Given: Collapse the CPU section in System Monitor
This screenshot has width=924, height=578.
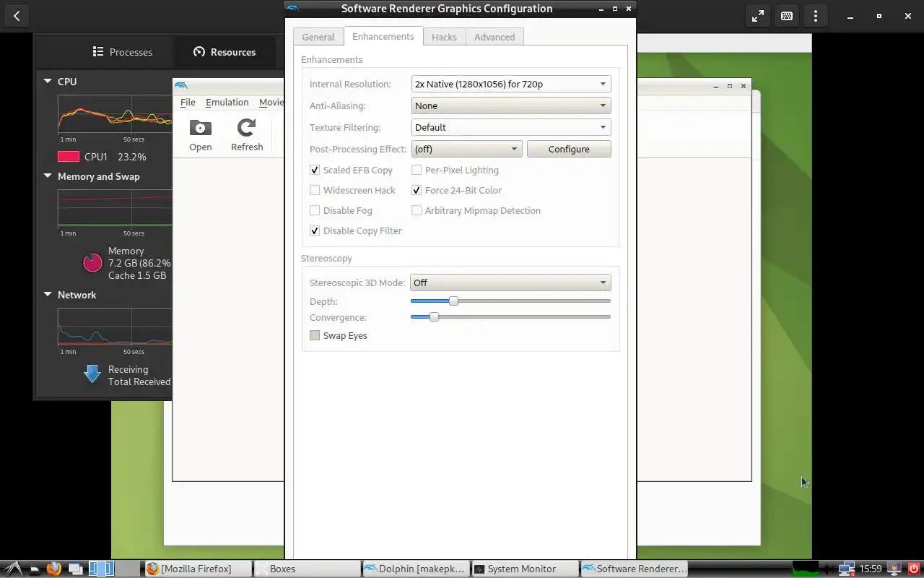Looking at the screenshot, I should point(48,82).
